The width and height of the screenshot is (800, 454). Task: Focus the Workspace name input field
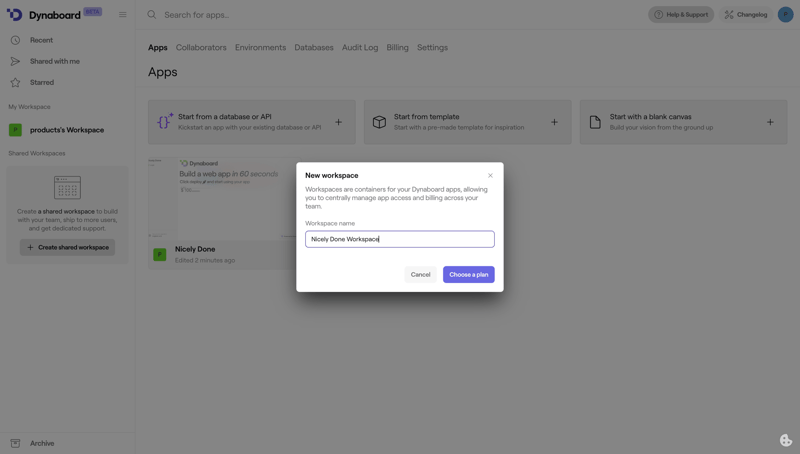[x=399, y=239]
